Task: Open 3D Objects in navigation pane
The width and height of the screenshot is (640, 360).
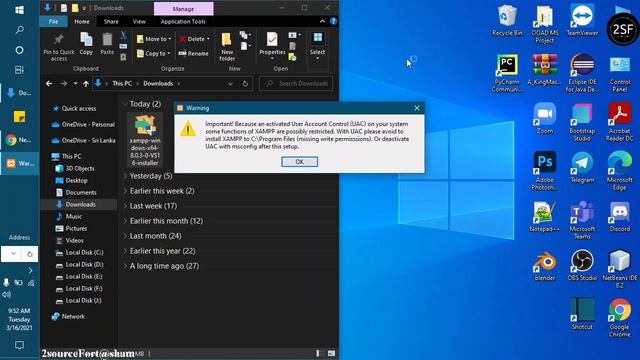Action: pyautogui.click(x=80, y=168)
